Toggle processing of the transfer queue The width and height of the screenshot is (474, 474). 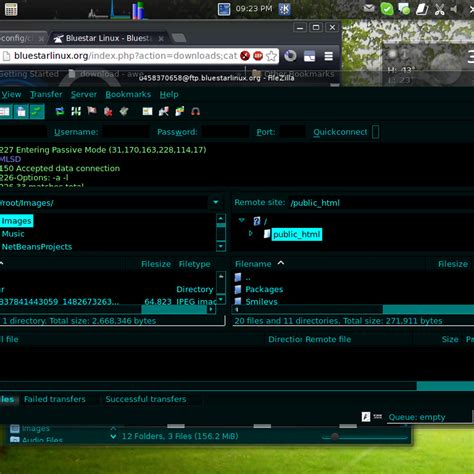click(x=76, y=111)
